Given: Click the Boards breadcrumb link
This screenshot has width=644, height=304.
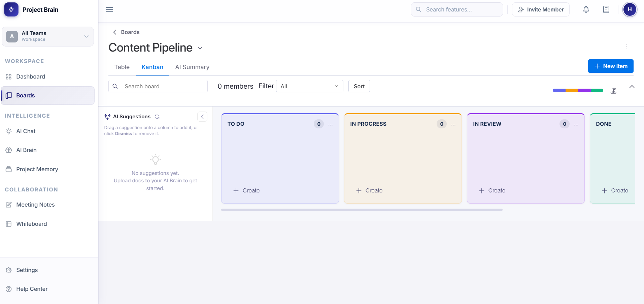Looking at the screenshot, I should point(130,32).
